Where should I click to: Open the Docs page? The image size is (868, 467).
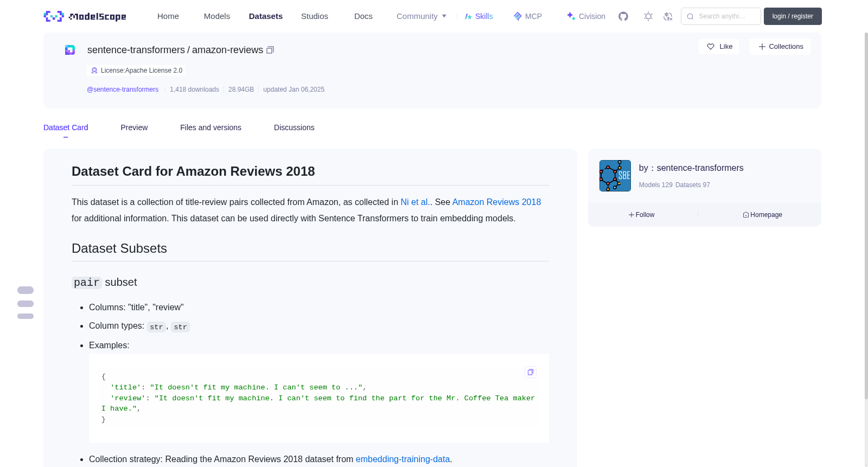[363, 16]
